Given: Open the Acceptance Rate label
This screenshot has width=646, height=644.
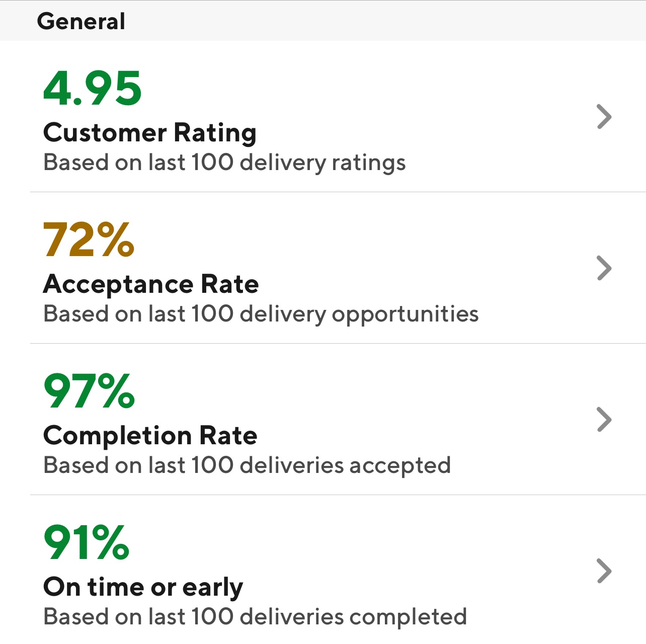Looking at the screenshot, I should coord(151,284).
